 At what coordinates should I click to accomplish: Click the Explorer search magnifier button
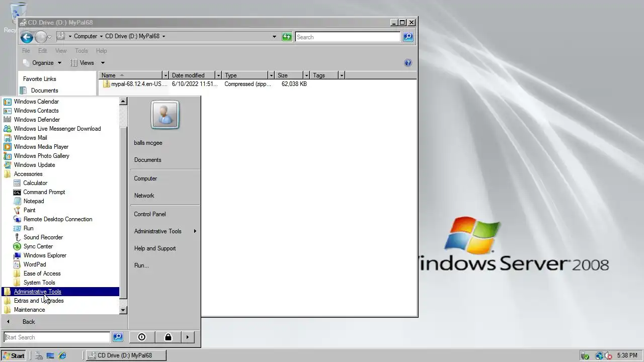point(408,37)
